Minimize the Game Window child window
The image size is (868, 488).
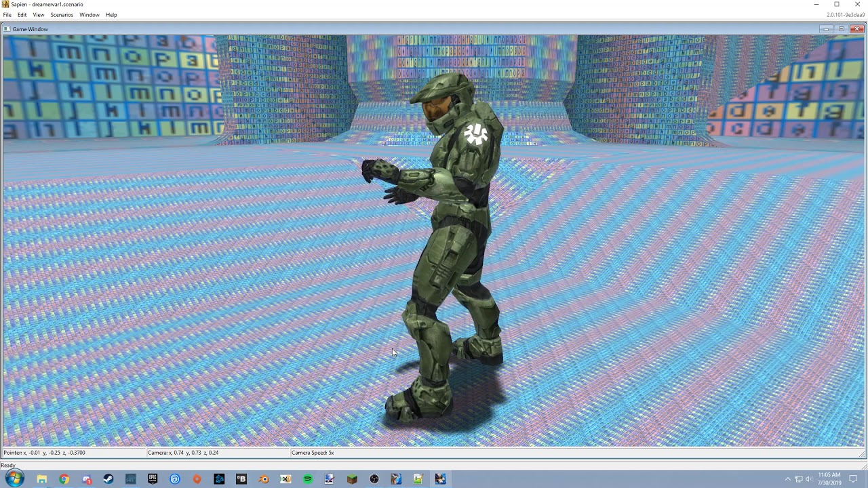[826, 29]
